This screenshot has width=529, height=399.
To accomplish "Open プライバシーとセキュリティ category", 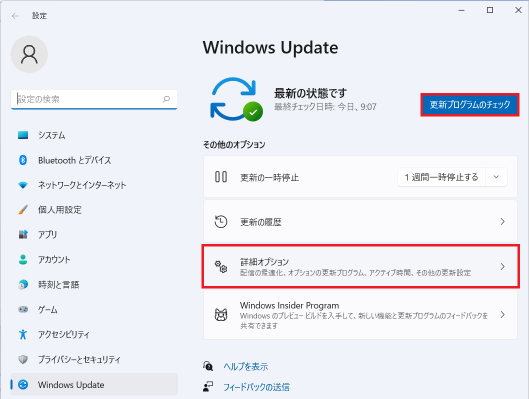I will pos(94,359).
